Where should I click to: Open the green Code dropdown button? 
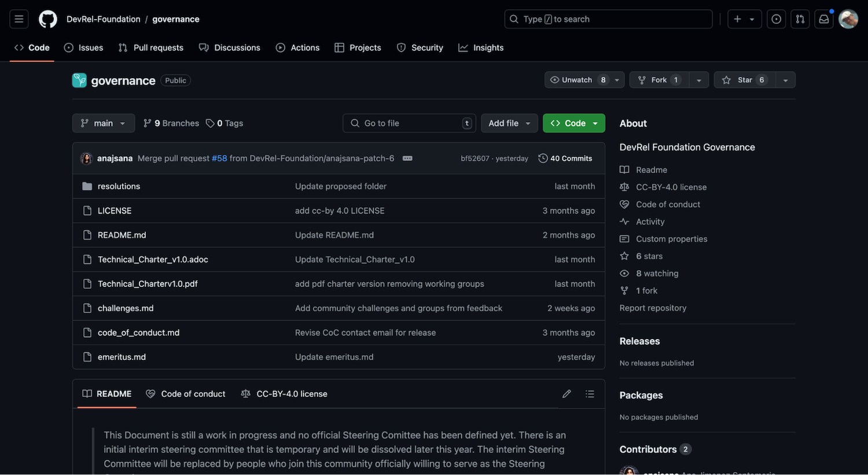pos(574,123)
